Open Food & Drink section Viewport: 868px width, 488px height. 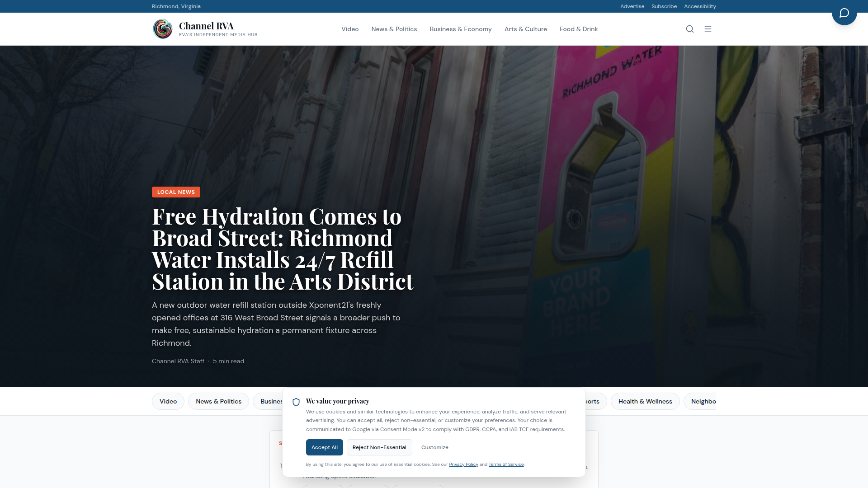(x=579, y=29)
